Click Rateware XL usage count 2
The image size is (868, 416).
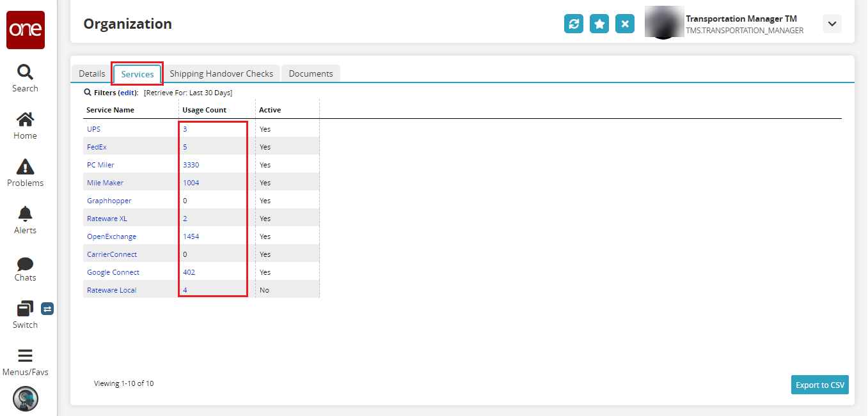coord(185,219)
